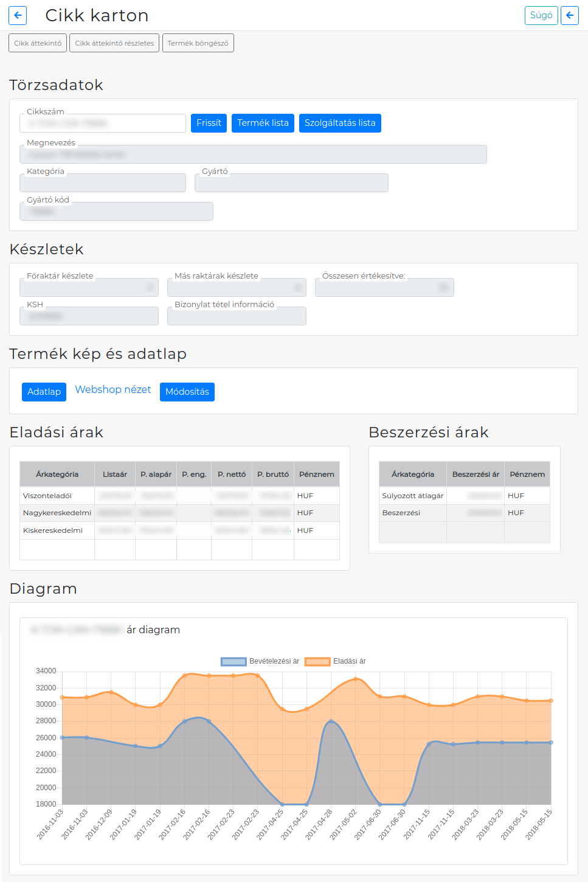
Task: Click the Frissít button
Action: [x=209, y=123]
